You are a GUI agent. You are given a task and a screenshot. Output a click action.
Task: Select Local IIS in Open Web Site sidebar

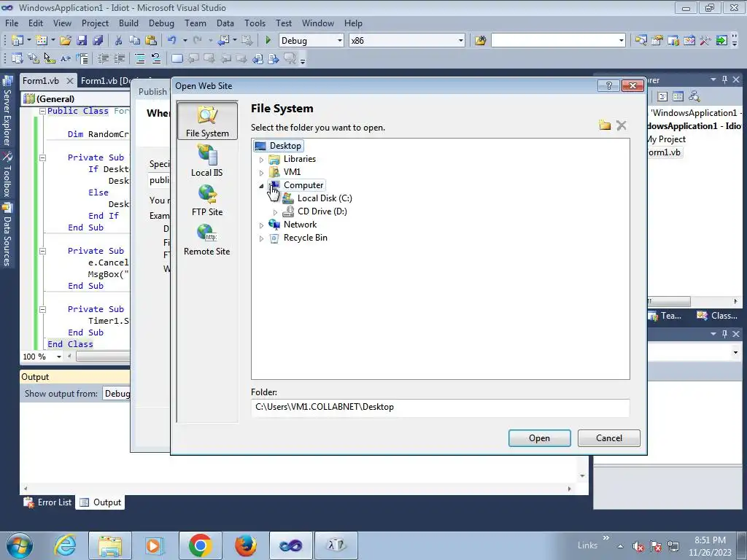[x=206, y=160]
